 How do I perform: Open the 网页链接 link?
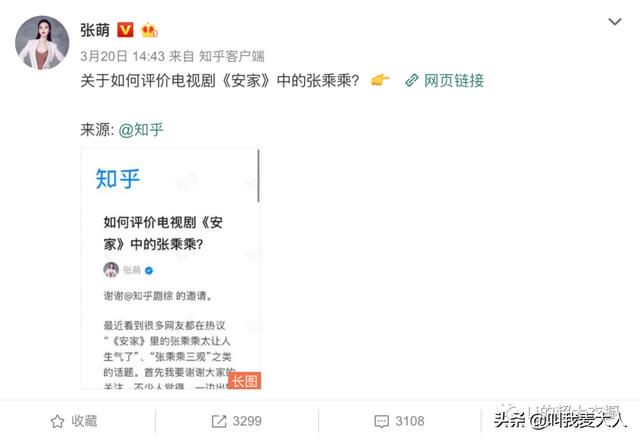tap(454, 80)
